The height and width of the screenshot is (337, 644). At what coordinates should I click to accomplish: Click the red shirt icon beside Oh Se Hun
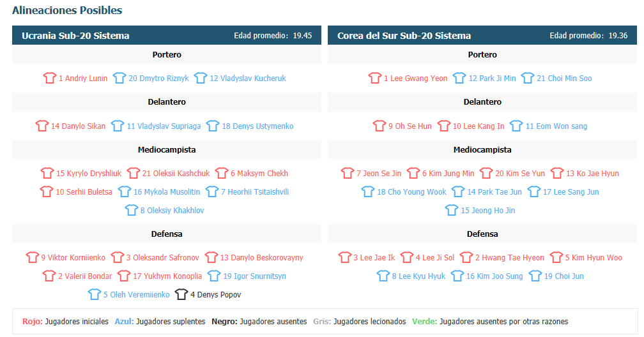379,126
